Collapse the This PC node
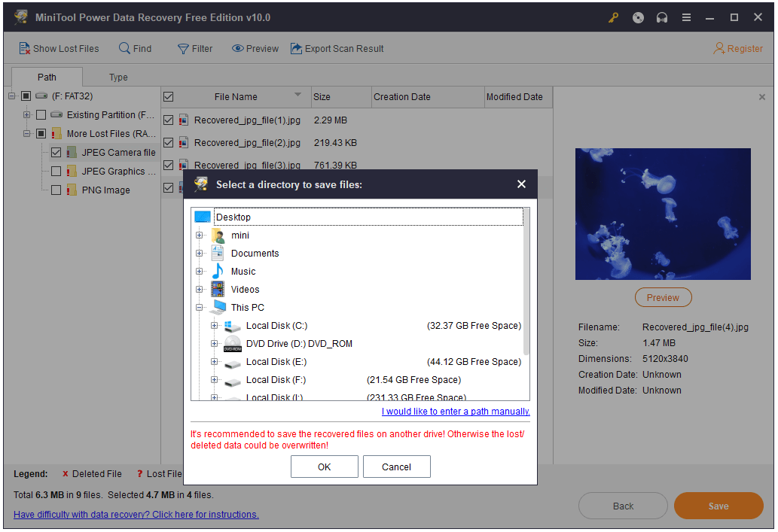Screen dimensions: 778x532 click(200, 308)
